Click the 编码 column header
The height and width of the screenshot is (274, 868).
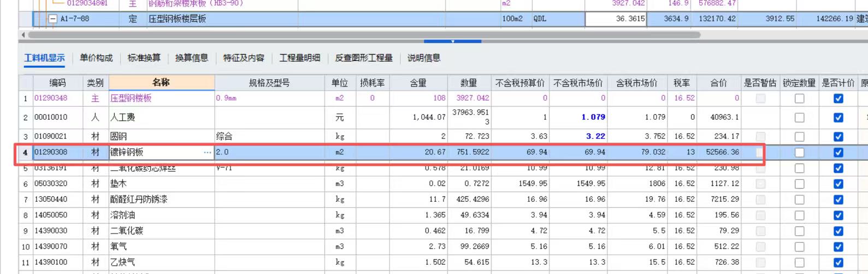[x=57, y=83]
